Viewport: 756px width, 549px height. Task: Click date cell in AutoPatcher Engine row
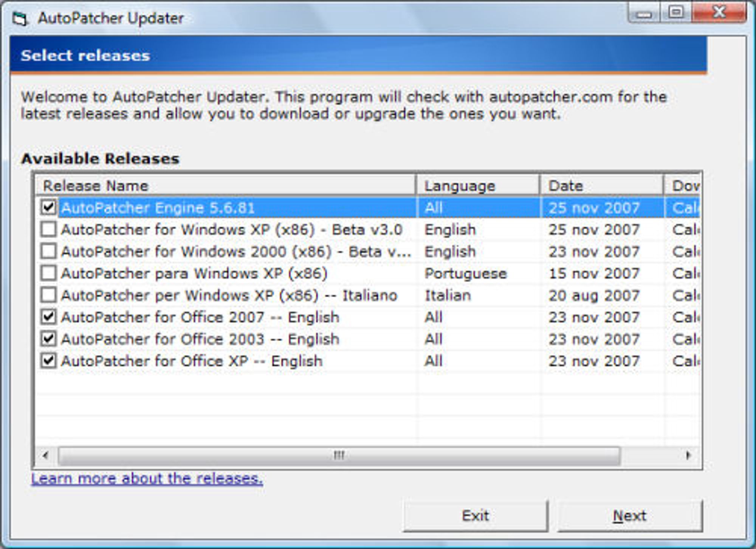click(x=594, y=208)
